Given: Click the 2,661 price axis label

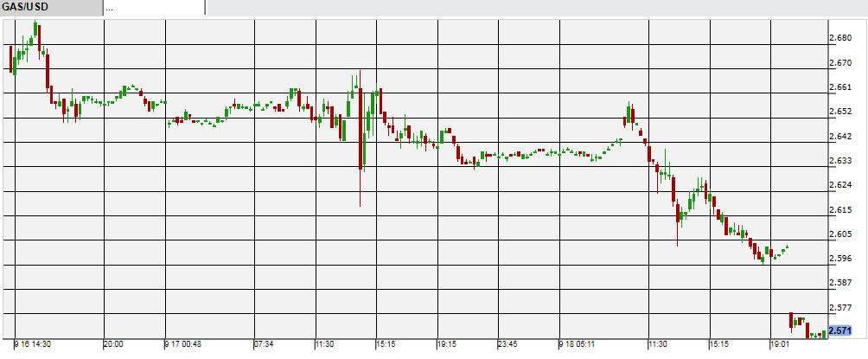Looking at the screenshot, I should tap(840, 87).
